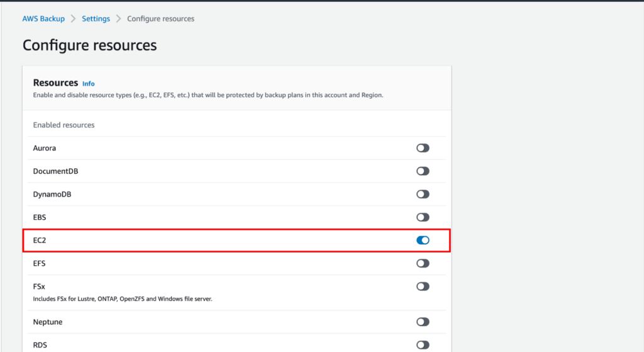Disable the EC2 resource toggle

423,240
